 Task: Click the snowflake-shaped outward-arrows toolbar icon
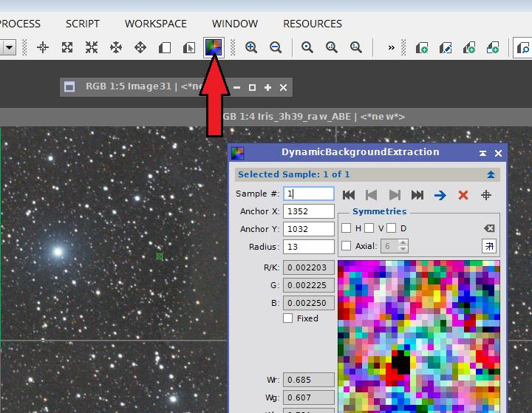coord(116,47)
